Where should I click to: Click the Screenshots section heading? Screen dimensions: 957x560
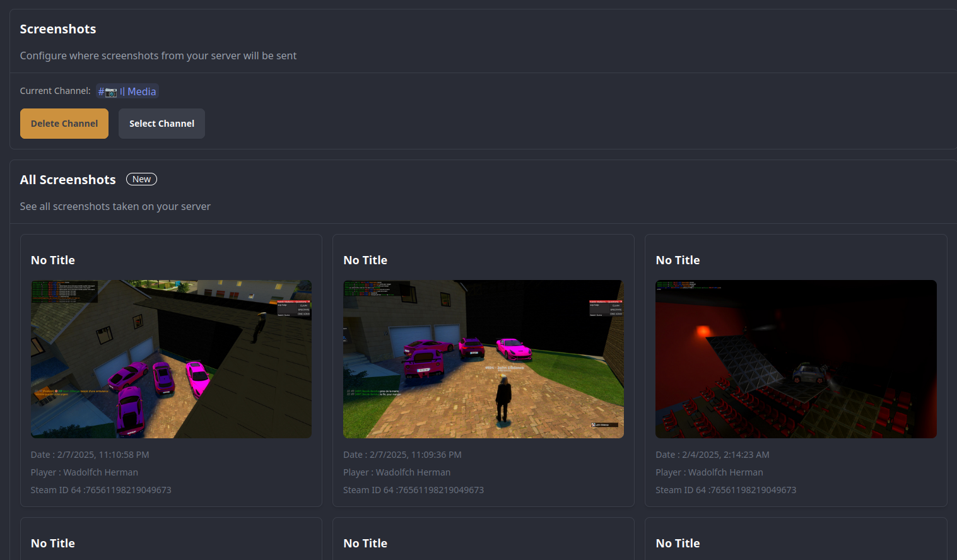pyautogui.click(x=58, y=29)
